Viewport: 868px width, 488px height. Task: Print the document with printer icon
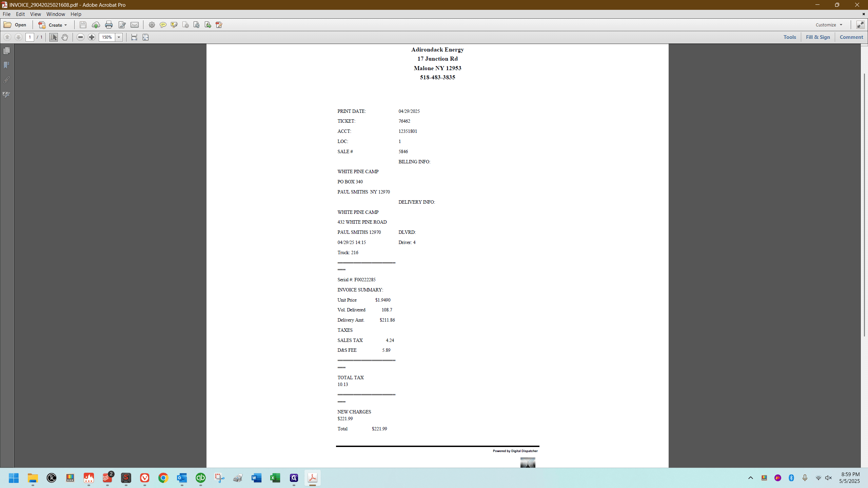pyautogui.click(x=109, y=25)
